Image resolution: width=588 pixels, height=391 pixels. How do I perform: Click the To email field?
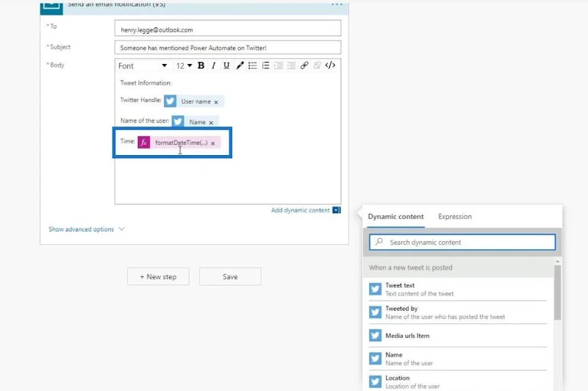(x=228, y=29)
